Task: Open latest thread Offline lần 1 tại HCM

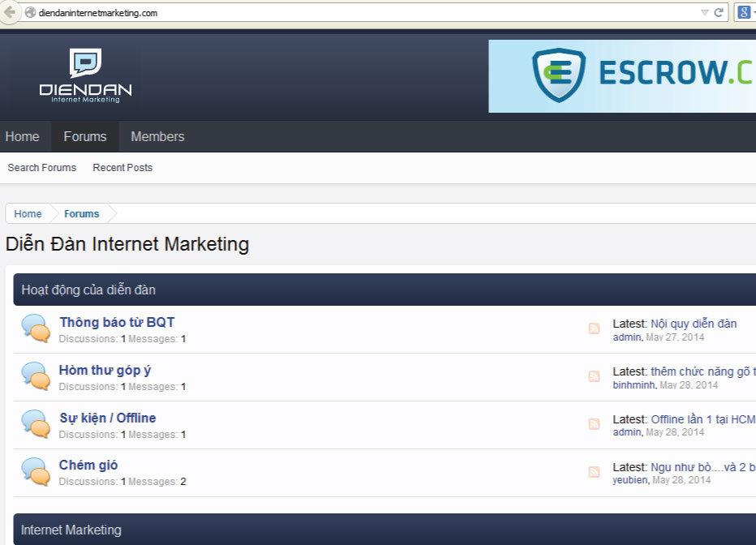Action: tap(703, 419)
